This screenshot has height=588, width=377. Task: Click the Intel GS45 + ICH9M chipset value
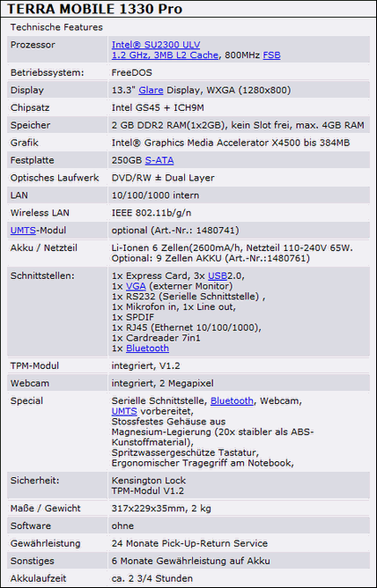coord(158,108)
